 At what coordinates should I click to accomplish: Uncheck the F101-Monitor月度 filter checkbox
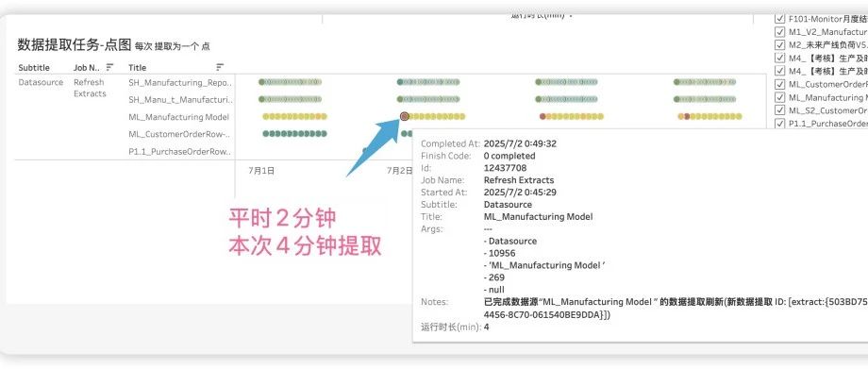coord(780,18)
